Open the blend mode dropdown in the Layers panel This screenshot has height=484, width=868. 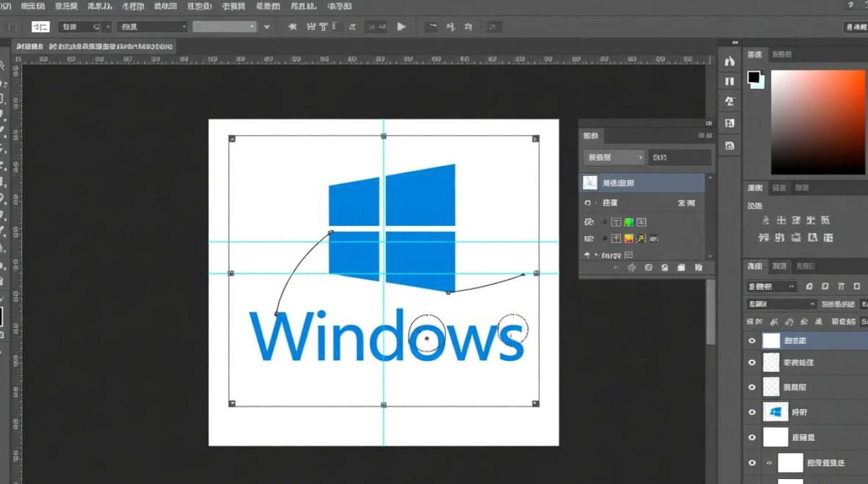pos(781,304)
